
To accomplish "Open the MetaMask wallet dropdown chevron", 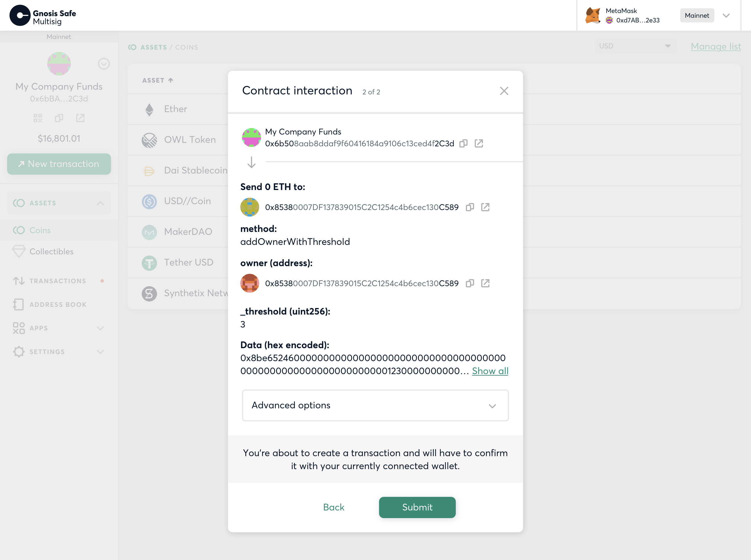I will [726, 16].
